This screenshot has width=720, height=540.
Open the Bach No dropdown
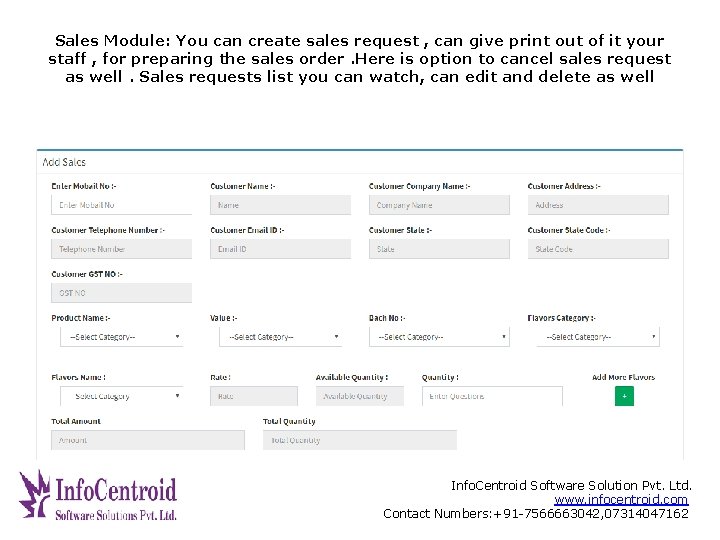[x=439, y=337]
